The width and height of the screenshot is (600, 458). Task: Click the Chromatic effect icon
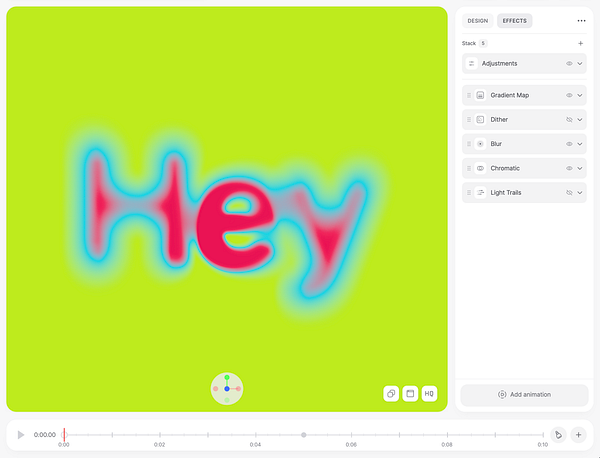480,168
